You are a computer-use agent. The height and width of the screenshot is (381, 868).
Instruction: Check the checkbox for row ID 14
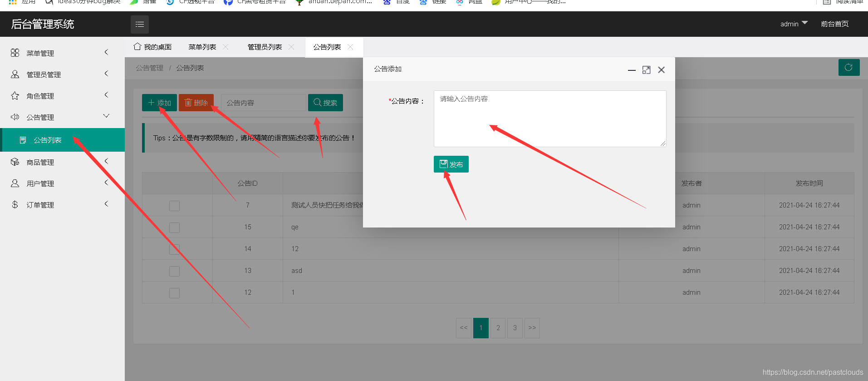(x=174, y=249)
